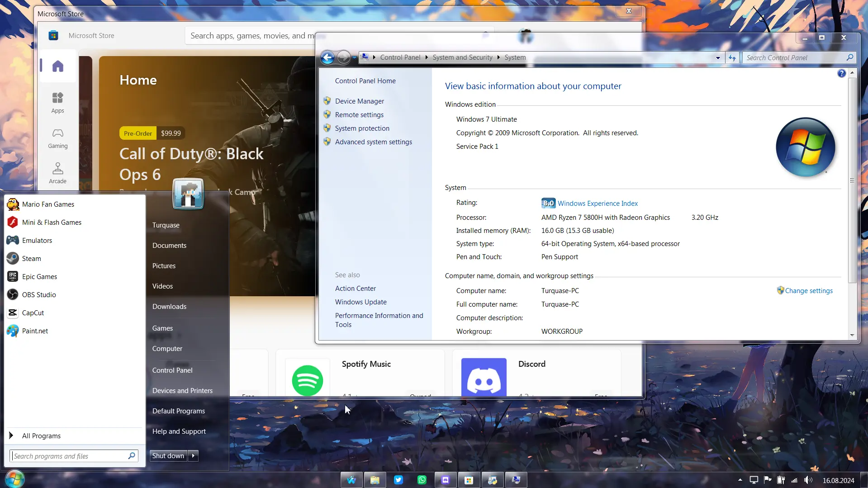Click the Pre-Order button on Black Ops 6
This screenshot has width=868, height=488.
pyautogui.click(x=138, y=133)
